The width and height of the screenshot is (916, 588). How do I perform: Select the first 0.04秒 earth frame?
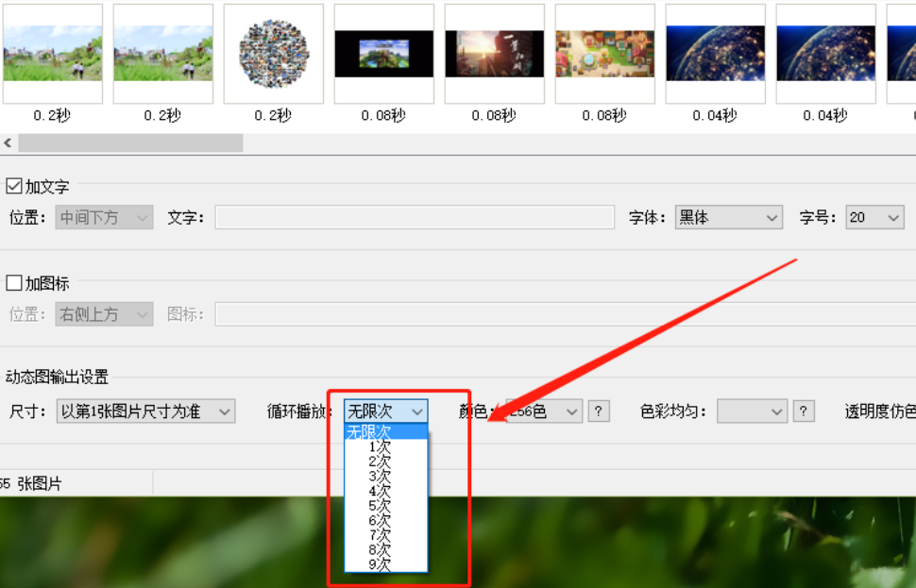(x=715, y=54)
